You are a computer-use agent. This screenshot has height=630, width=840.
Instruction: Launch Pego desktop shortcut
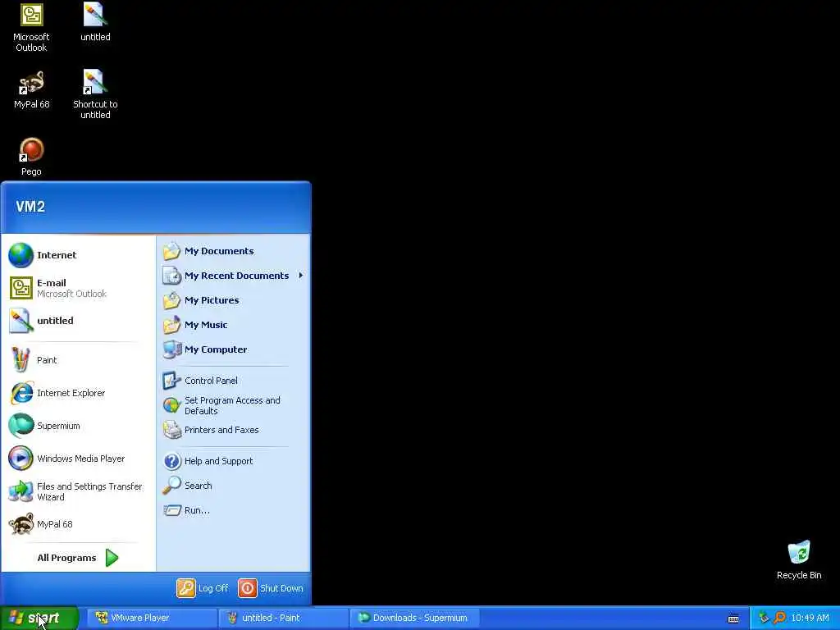31,157
